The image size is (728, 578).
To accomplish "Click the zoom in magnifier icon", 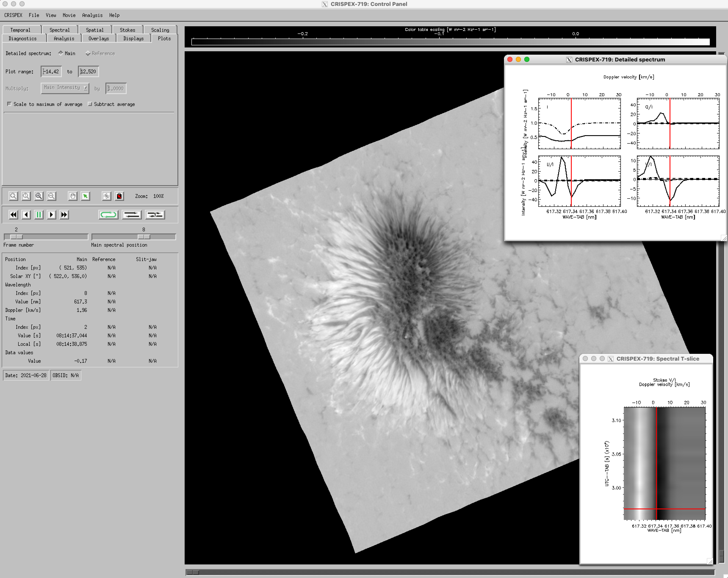I will (39, 196).
